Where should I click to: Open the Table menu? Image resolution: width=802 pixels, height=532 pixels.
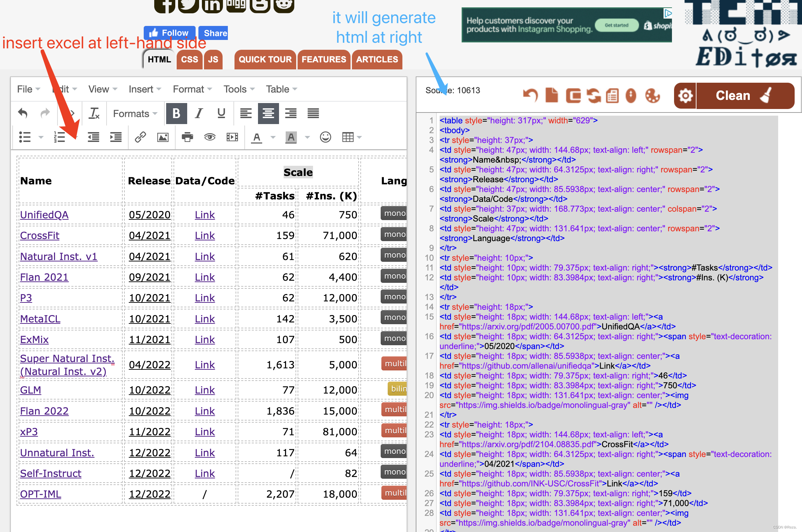pyautogui.click(x=281, y=89)
